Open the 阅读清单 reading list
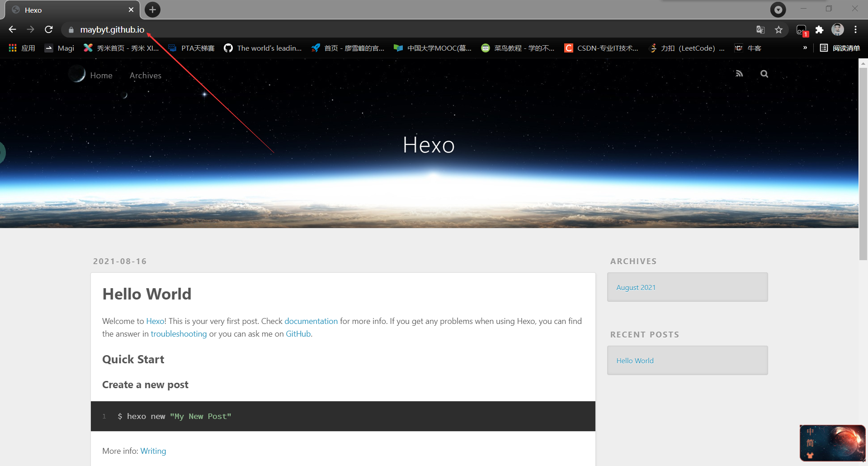868x466 pixels. click(840, 48)
